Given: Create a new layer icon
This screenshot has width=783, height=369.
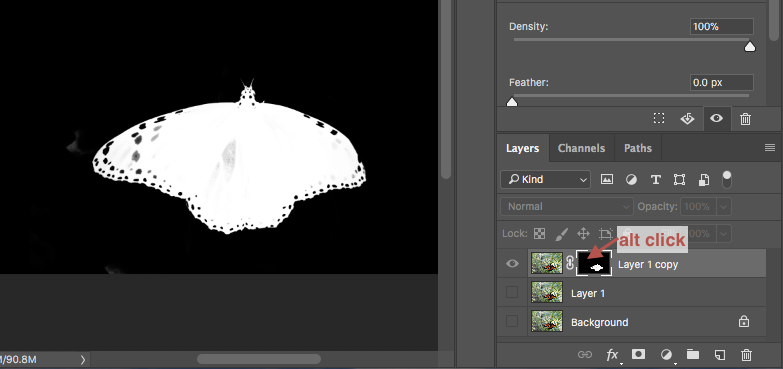Looking at the screenshot, I should click(x=720, y=355).
